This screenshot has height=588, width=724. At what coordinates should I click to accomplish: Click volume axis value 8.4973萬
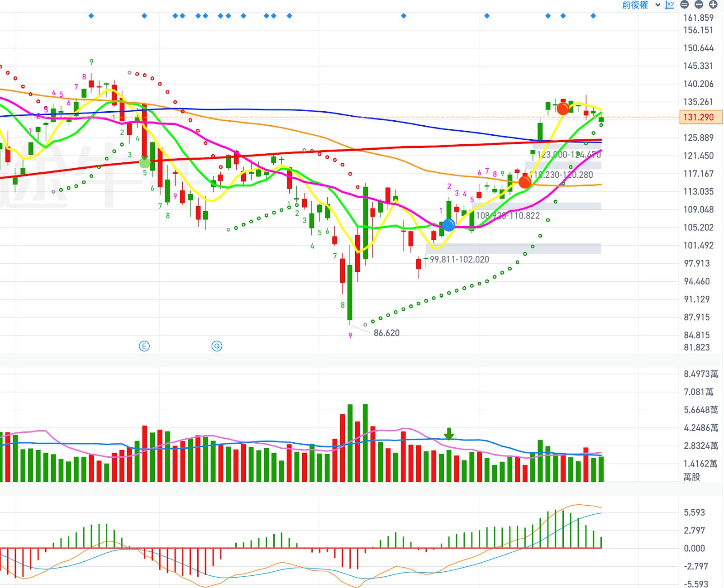(701, 374)
